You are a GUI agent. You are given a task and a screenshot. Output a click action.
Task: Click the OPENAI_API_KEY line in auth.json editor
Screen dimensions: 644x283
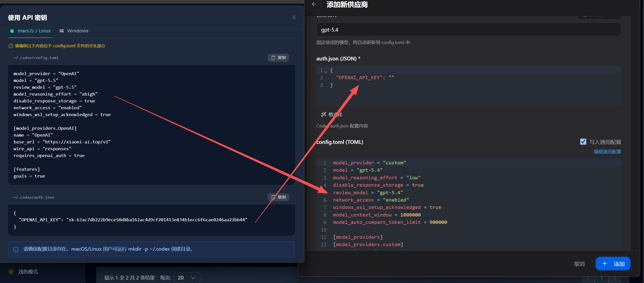tap(365, 78)
